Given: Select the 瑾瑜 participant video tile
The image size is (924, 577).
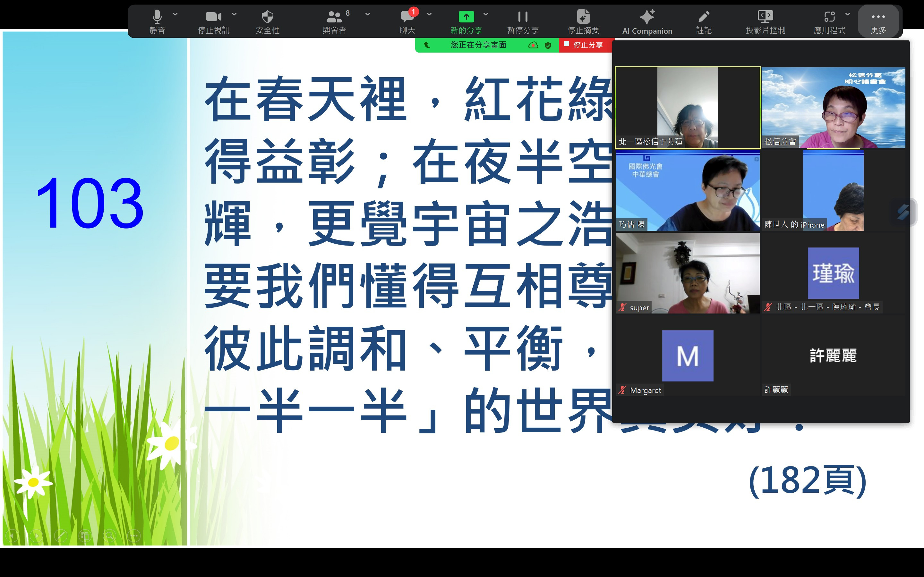Looking at the screenshot, I should point(833,273).
